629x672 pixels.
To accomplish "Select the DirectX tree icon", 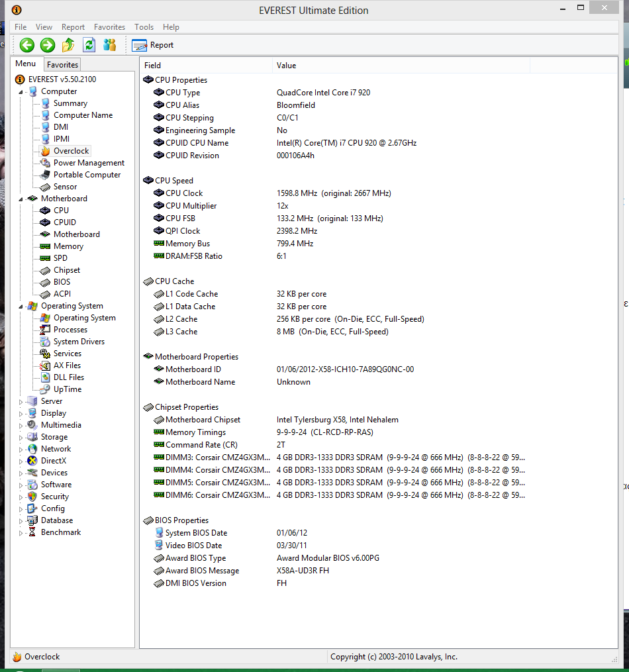I will point(32,461).
